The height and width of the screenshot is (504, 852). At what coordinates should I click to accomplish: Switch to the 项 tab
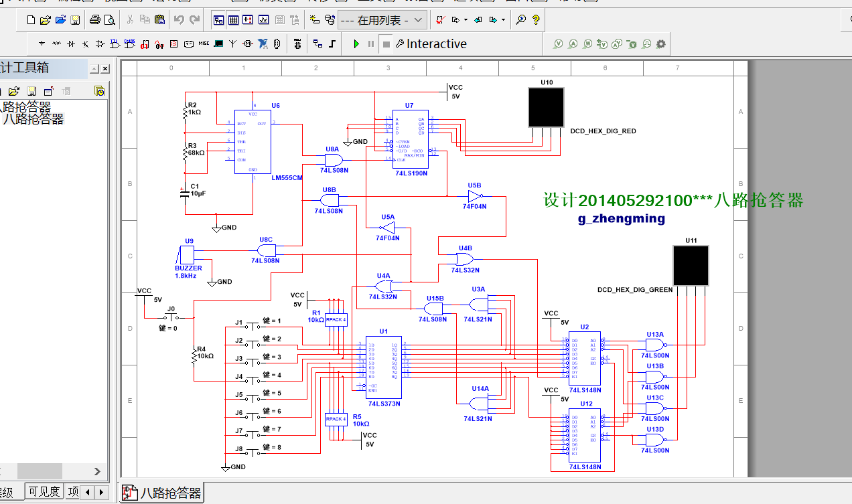click(74, 492)
